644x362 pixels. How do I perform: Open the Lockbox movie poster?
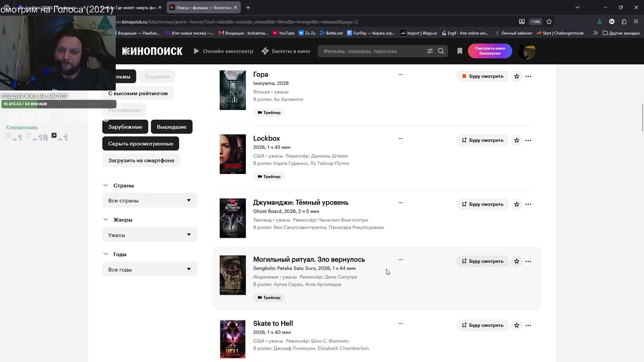[x=232, y=154]
